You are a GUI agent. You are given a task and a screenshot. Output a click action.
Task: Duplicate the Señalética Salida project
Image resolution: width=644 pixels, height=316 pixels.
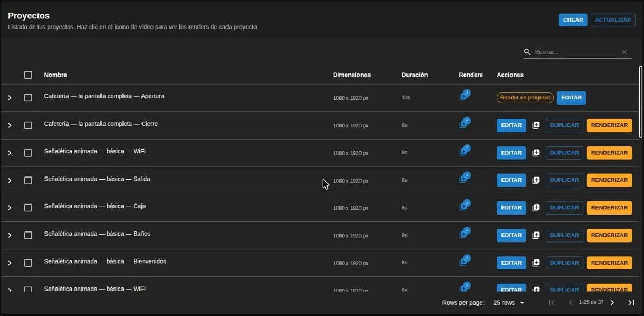(x=564, y=180)
